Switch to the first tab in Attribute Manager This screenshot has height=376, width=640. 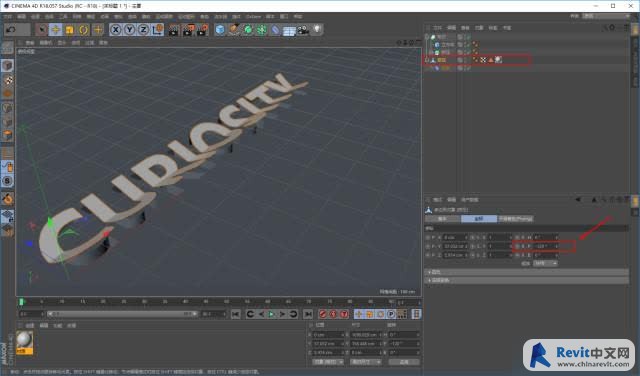coord(442,219)
